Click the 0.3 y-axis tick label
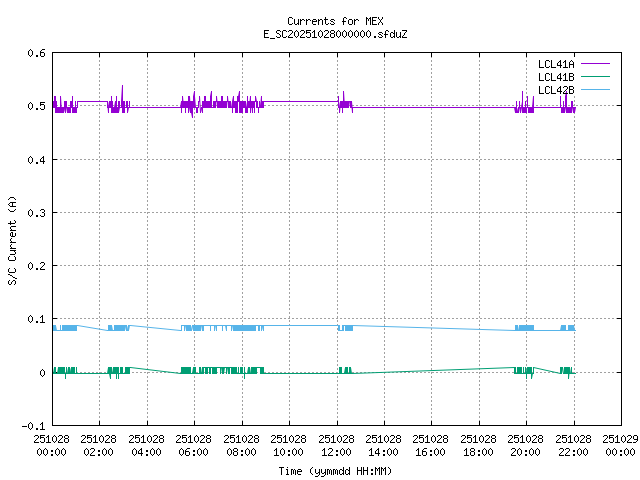 pos(35,213)
